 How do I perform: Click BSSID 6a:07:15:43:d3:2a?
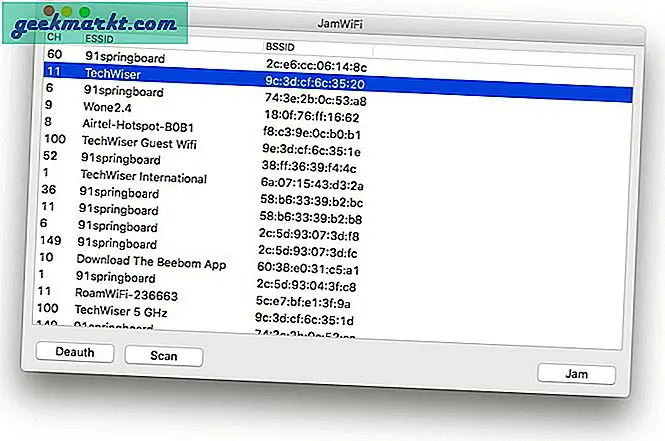(x=312, y=184)
